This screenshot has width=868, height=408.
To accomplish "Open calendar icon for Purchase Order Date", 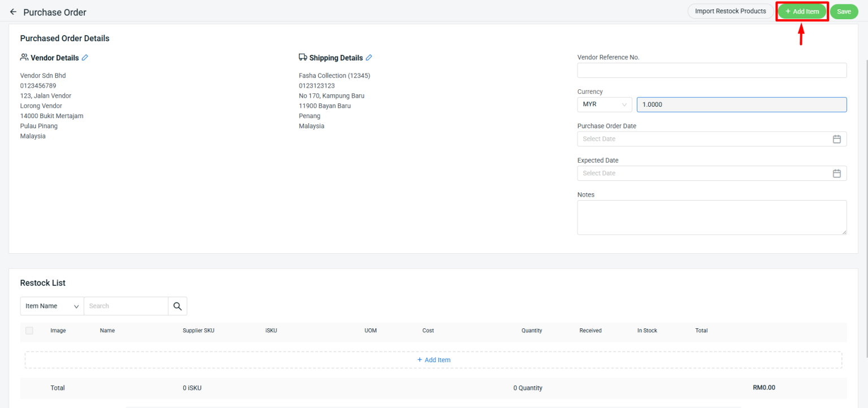I will coord(836,139).
